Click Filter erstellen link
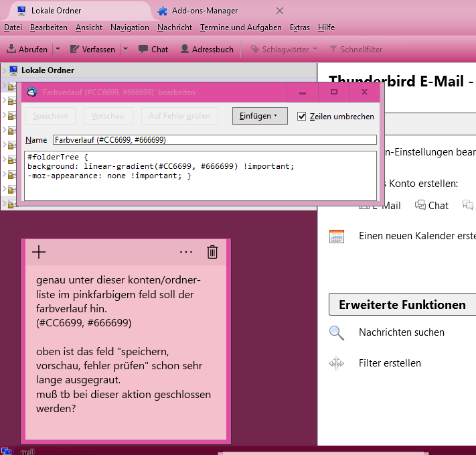Screen dimensions: 476x455 pos(390,363)
